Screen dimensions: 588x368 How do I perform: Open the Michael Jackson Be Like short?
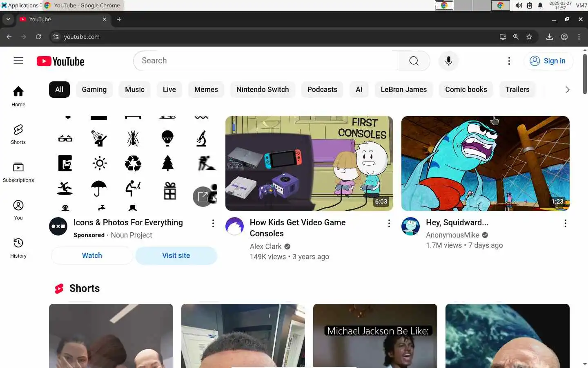pyautogui.click(x=375, y=336)
